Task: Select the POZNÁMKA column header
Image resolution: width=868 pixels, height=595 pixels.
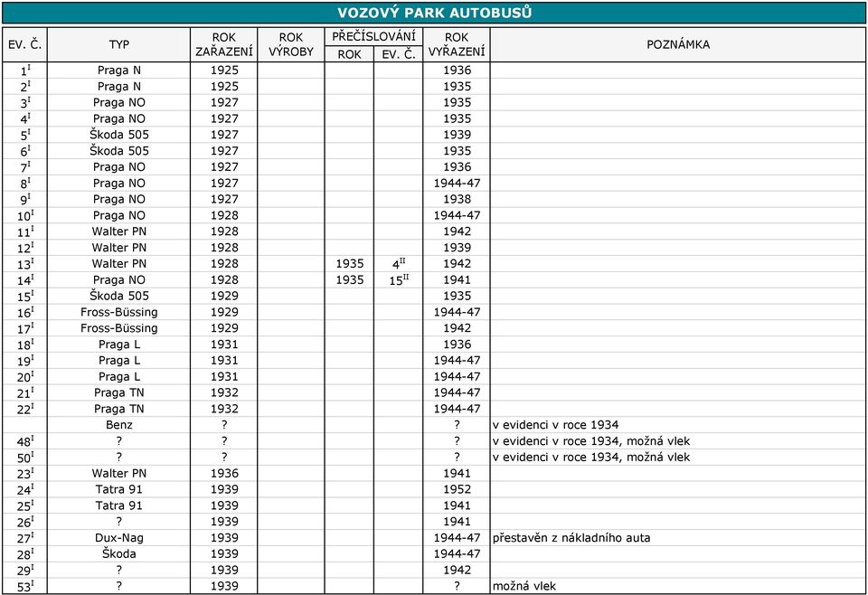Action: coord(678,44)
